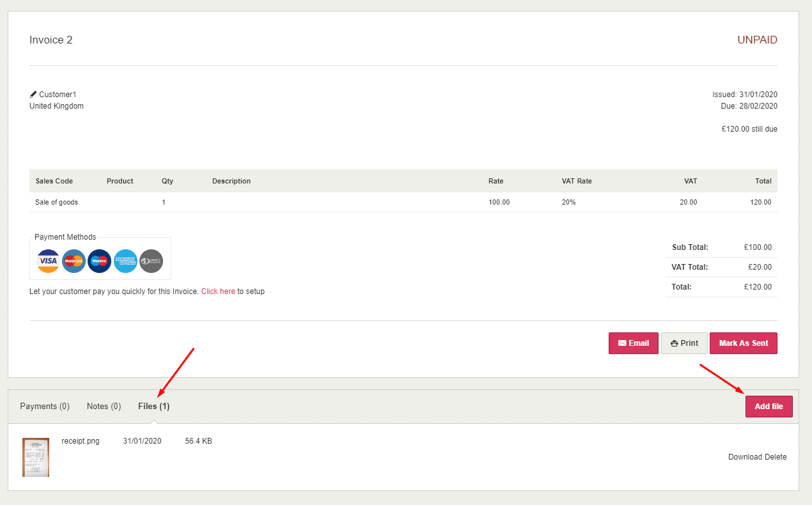The image size is (812, 505).
Task: Download the receipt.png attachment
Action: click(x=745, y=457)
